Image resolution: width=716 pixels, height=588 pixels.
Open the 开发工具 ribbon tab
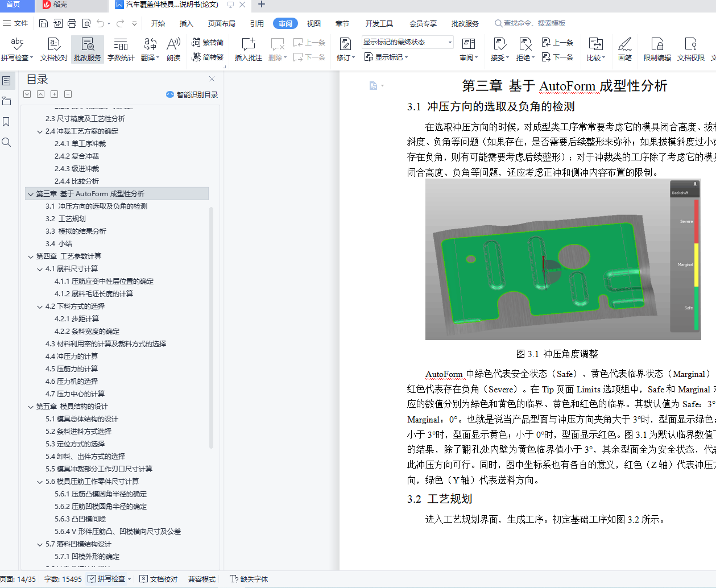point(379,23)
